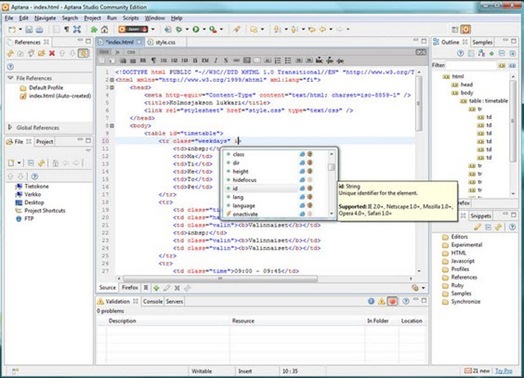Collapse the File References section
This screenshot has width=524, height=378.
(x=10, y=78)
